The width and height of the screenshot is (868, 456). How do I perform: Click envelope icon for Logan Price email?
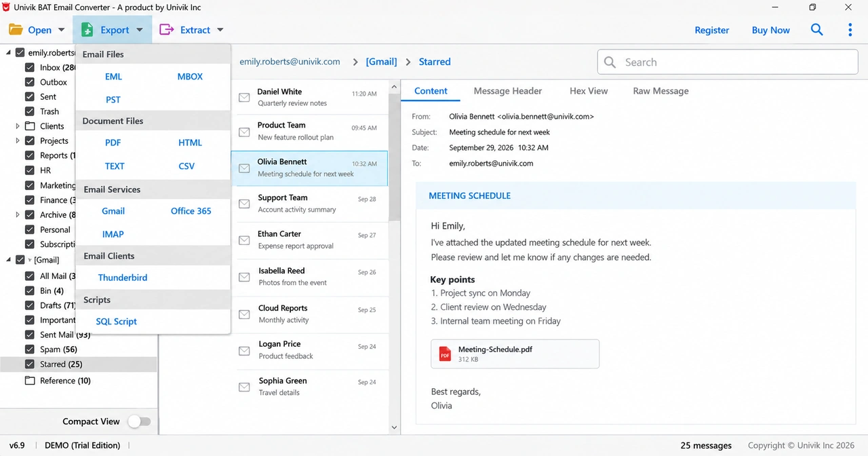coord(244,350)
